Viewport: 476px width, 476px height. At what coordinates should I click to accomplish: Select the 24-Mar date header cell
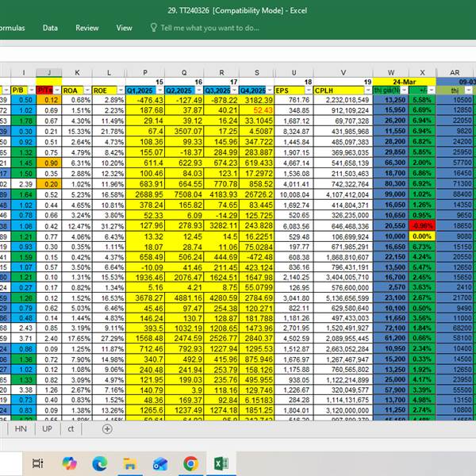[405, 82]
